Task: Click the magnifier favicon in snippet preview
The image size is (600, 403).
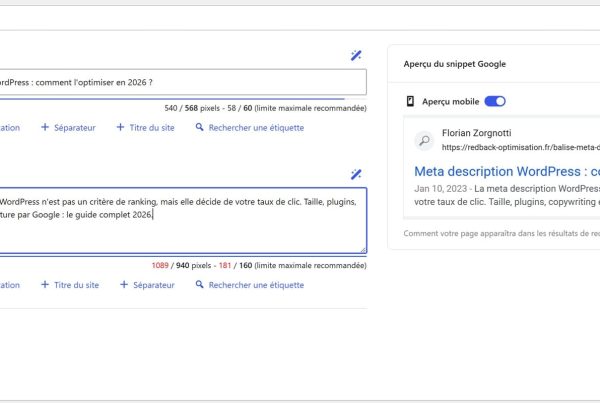Action: [x=424, y=140]
